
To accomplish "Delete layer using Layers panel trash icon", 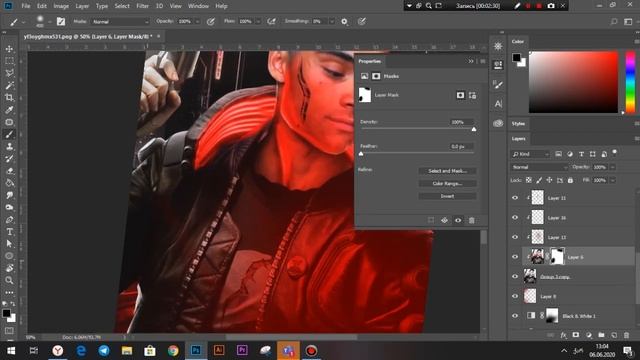I will click(627, 335).
